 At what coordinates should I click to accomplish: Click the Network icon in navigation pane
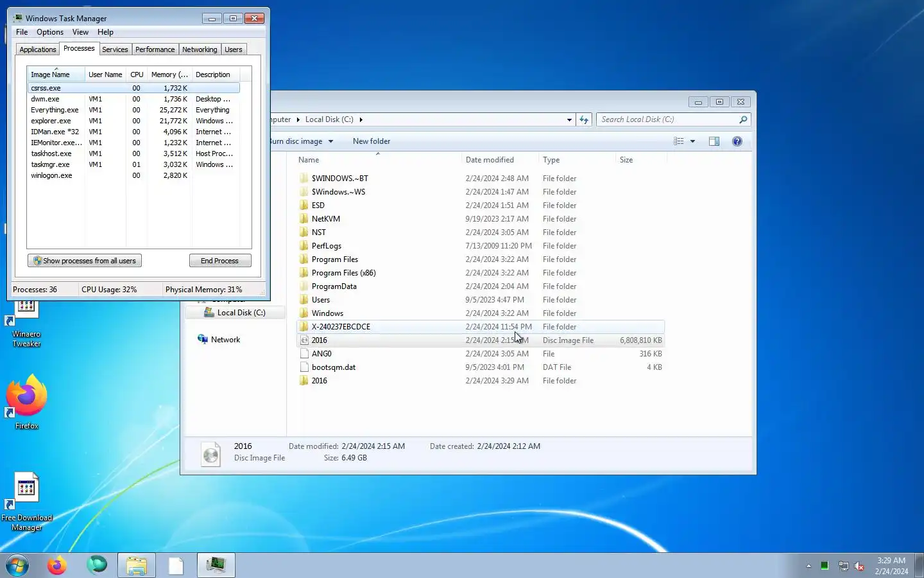(203, 339)
